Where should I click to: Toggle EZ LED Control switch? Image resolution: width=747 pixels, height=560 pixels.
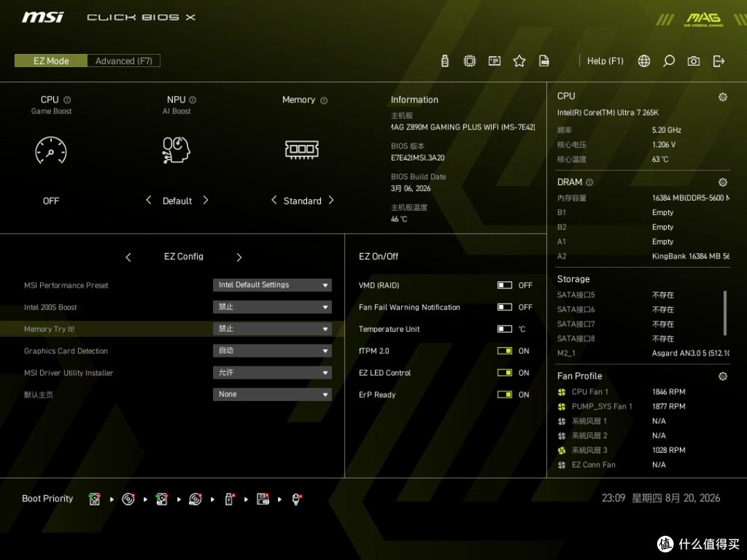[504, 373]
